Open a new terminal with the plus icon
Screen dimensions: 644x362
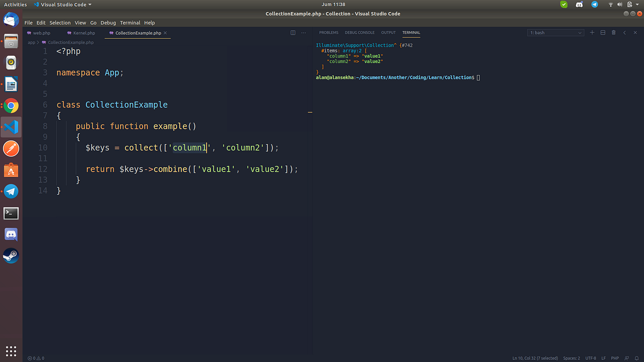click(x=592, y=32)
